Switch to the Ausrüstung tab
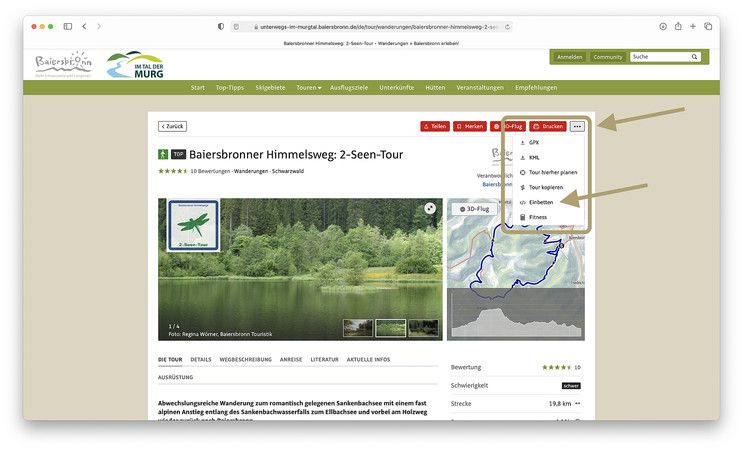 (175, 378)
